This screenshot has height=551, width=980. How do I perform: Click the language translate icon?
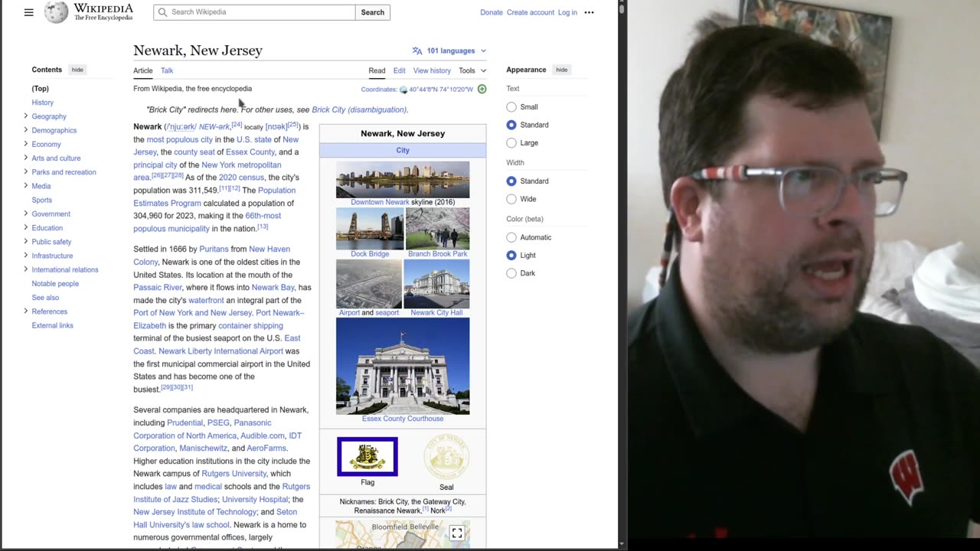point(417,51)
